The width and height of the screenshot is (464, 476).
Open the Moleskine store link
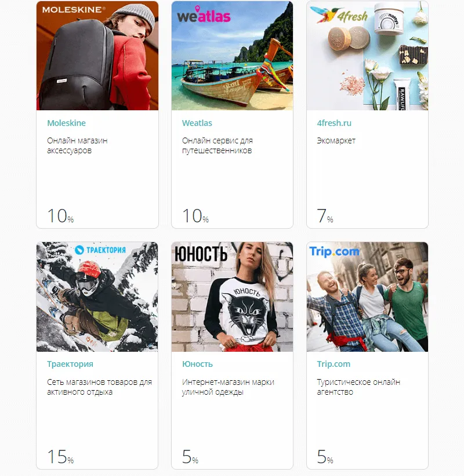(67, 123)
